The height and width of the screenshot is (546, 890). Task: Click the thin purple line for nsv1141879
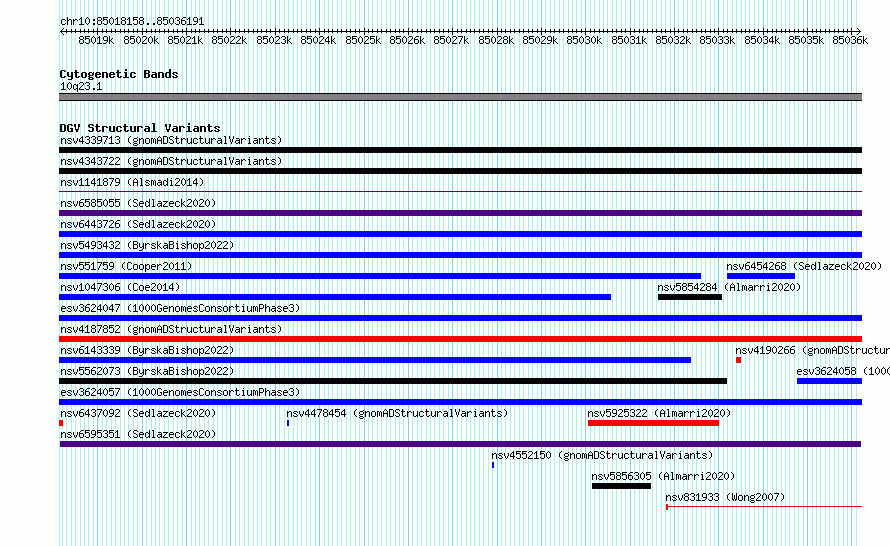(460, 192)
